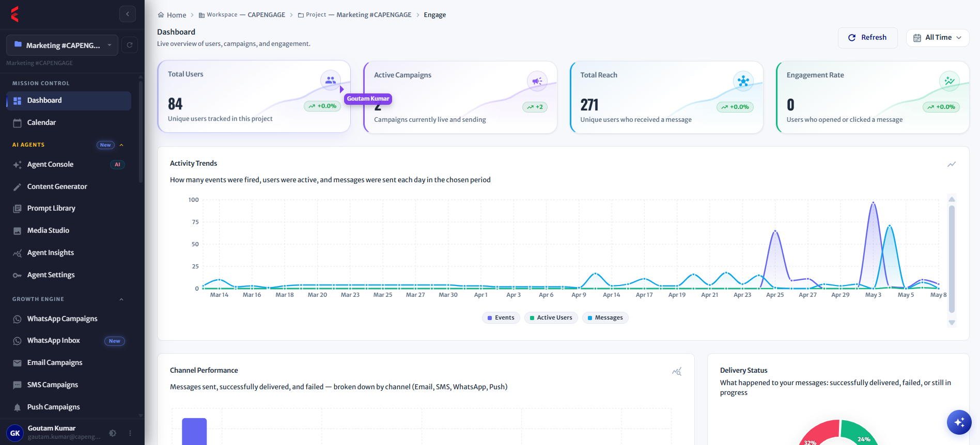The image size is (980, 445).
Task: Click the sidebar scroll-down arrow
Action: click(141, 415)
